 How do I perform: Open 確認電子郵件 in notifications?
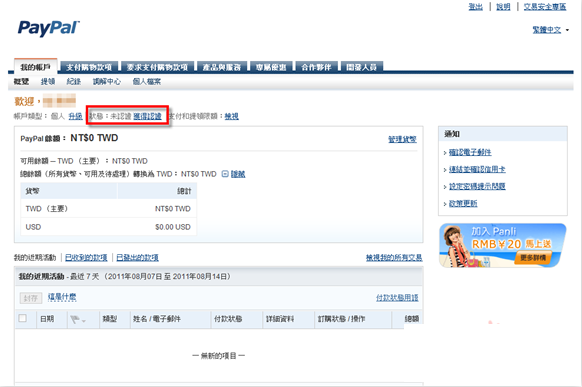[x=470, y=152]
